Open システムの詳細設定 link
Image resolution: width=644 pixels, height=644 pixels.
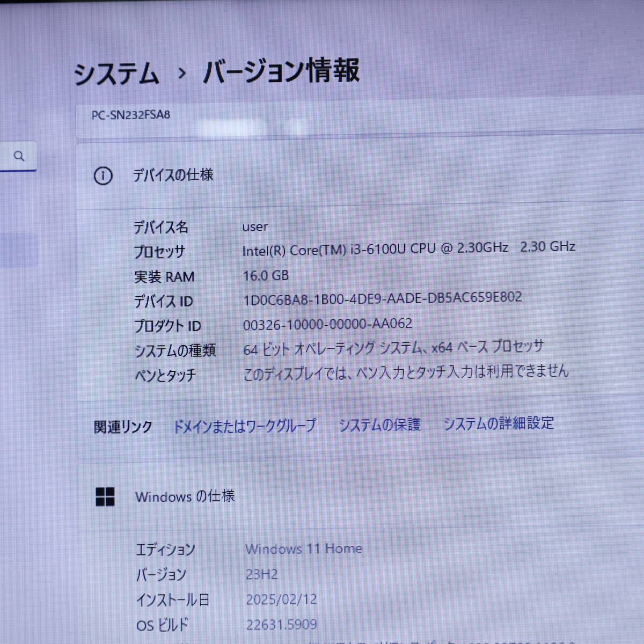click(499, 423)
